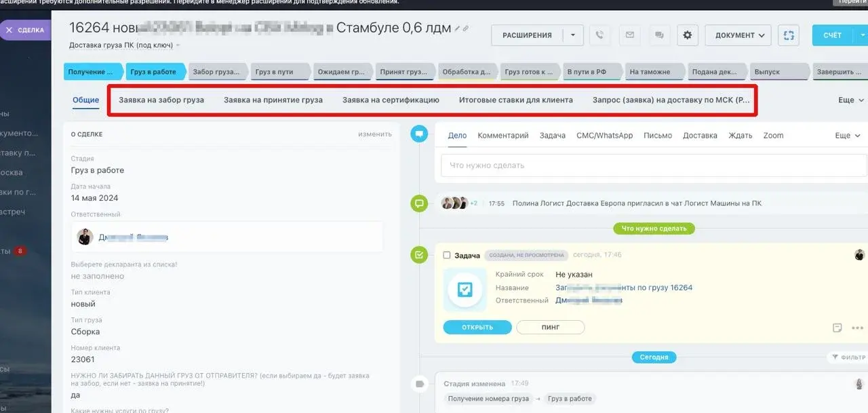Select the Доставка activity tab
Viewport: 868px width, 413px height.
700,136
